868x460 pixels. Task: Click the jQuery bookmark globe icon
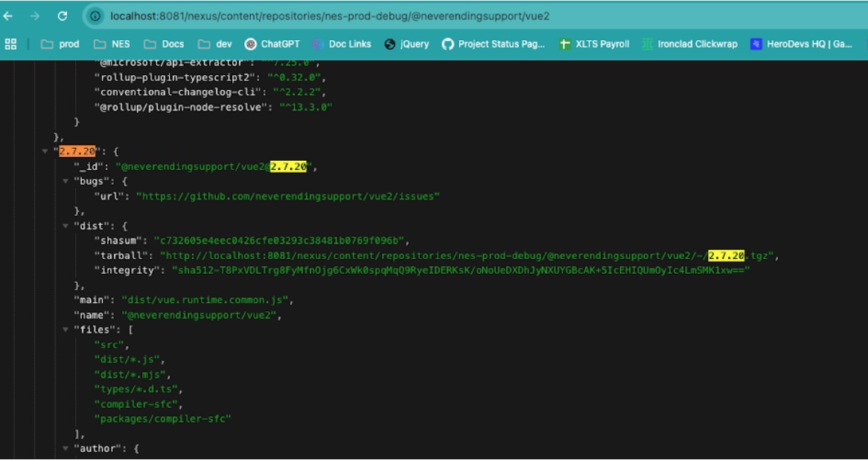click(x=390, y=44)
